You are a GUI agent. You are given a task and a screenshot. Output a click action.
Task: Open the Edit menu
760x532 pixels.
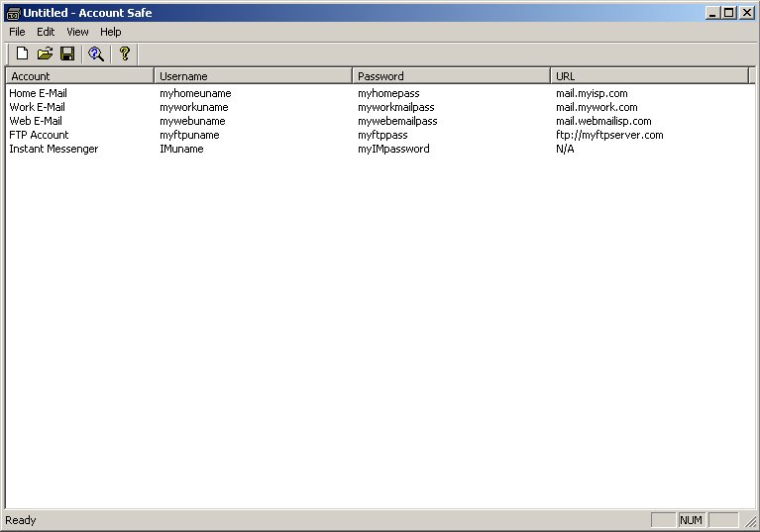pos(46,32)
